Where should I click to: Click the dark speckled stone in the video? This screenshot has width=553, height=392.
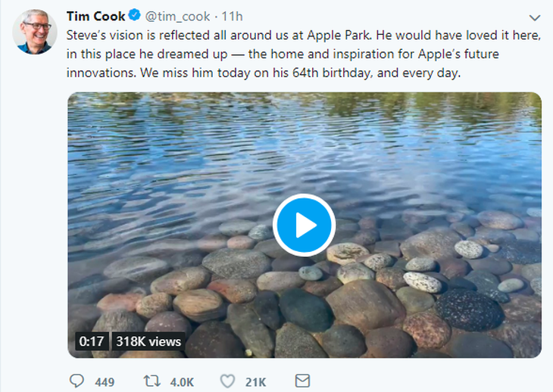click(x=469, y=310)
